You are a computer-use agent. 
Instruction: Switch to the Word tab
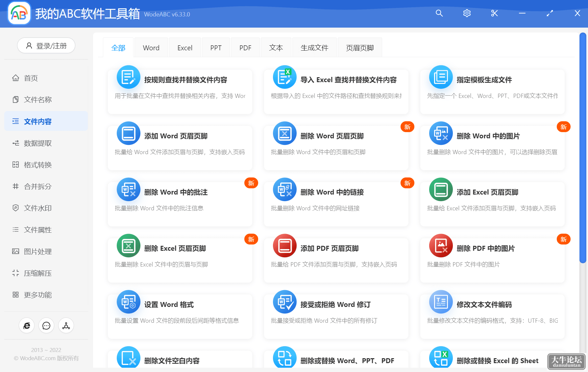pos(151,48)
